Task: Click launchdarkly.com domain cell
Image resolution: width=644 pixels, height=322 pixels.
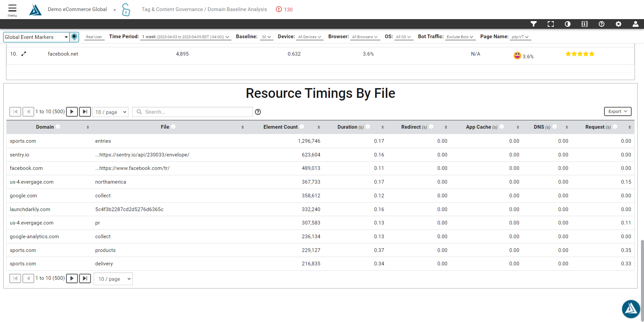Action: (x=30, y=209)
